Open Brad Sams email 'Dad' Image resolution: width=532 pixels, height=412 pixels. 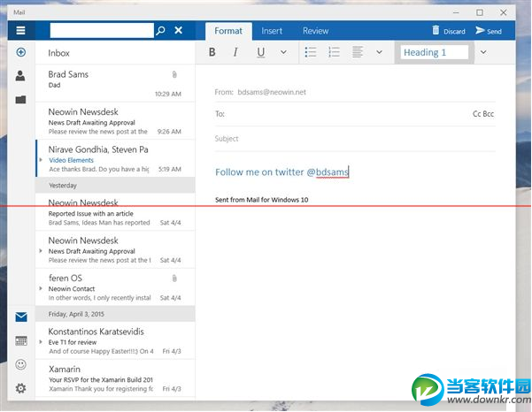coord(115,83)
